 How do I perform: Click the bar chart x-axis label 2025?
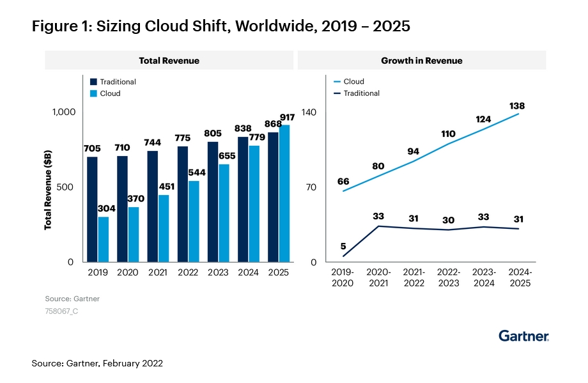coord(278,273)
